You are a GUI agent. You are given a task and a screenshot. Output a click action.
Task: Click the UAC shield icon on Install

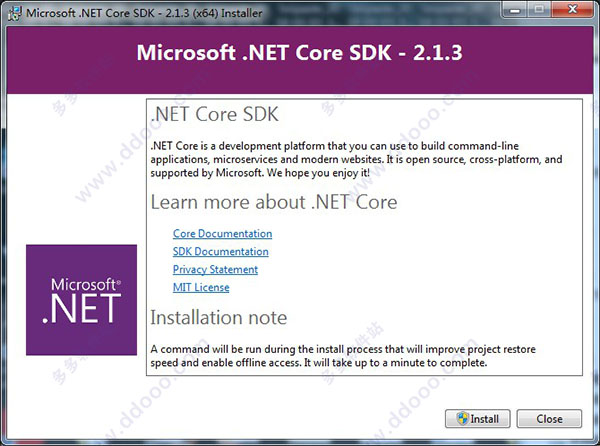tap(462, 418)
